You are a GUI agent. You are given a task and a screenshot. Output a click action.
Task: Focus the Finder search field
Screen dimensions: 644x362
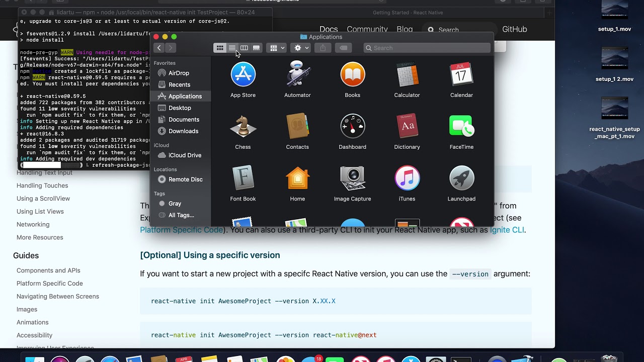point(427,48)
